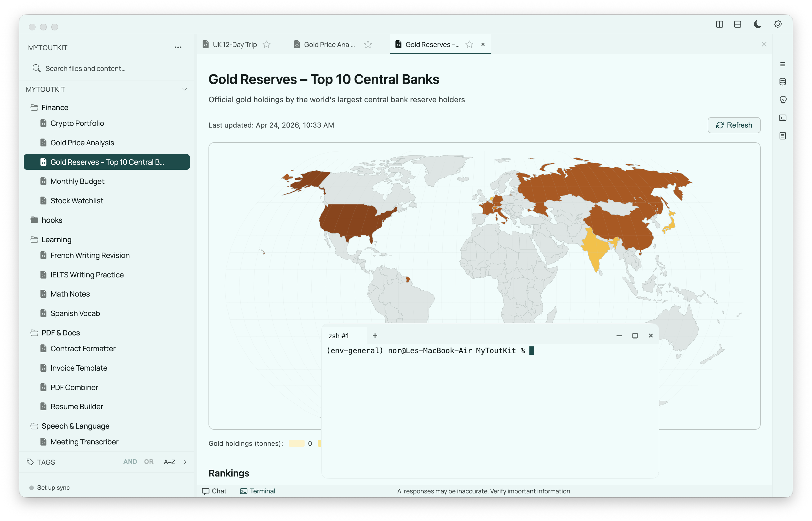Click the Search files and content field
This screenshot has width=812, height=521.
coord(107,68)
